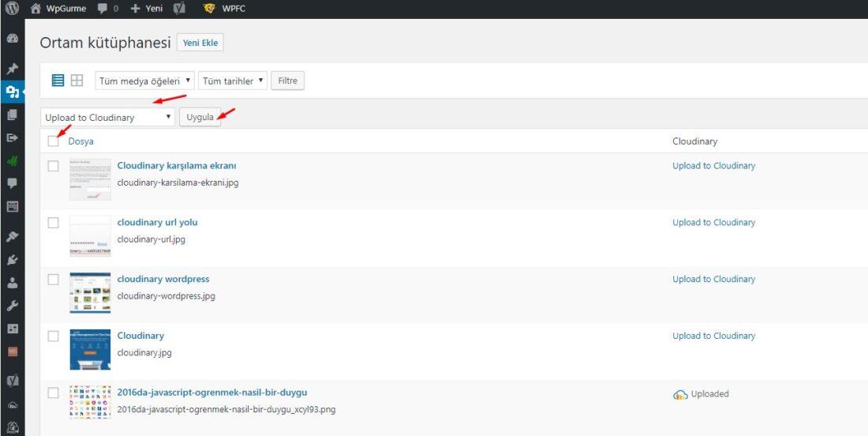Open Dashboard from the sidebar gauge icon
868x436 pixels.
pos(12,39)
